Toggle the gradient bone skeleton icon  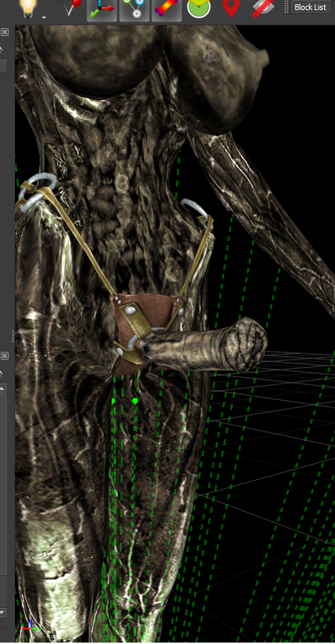coord(167,9)
